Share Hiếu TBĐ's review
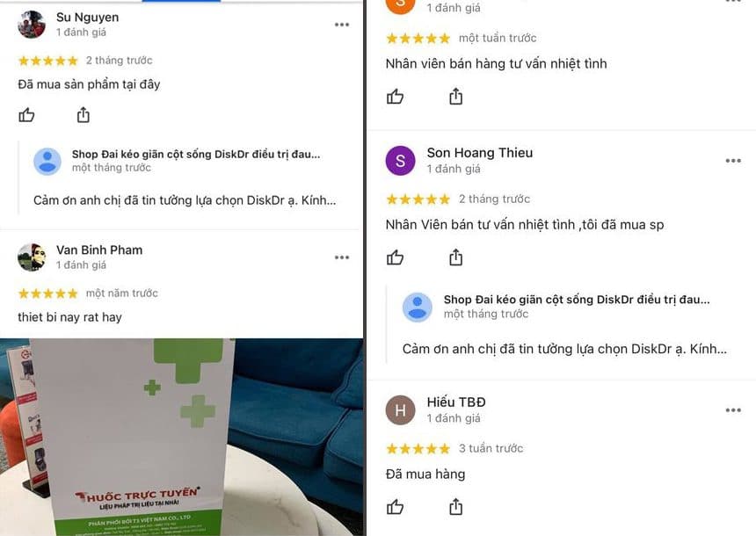The width and height of the screenshot is (756, 536). 455,507
